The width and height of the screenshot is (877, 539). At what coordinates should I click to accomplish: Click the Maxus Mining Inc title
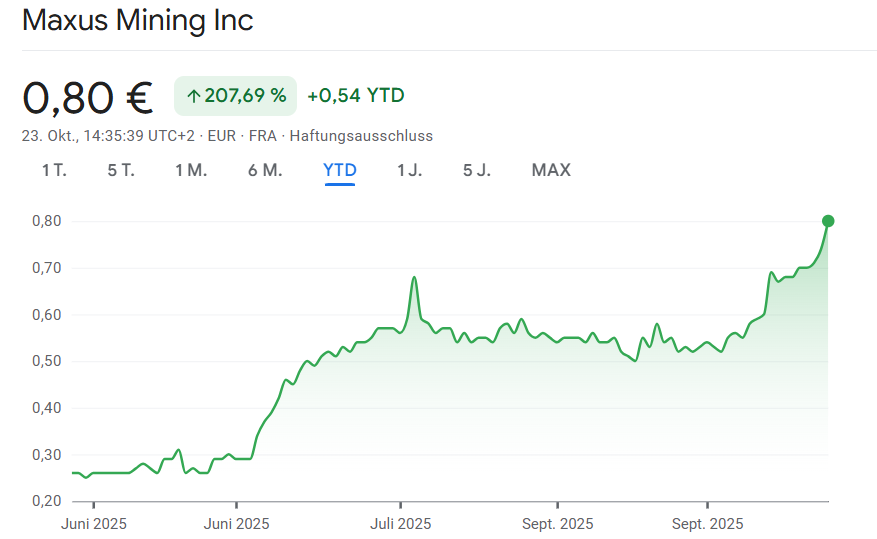click(x=138, y=21)
